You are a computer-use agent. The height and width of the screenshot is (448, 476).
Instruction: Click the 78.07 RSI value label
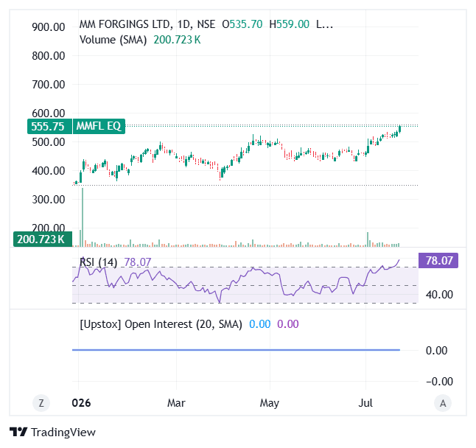(438, 261)
